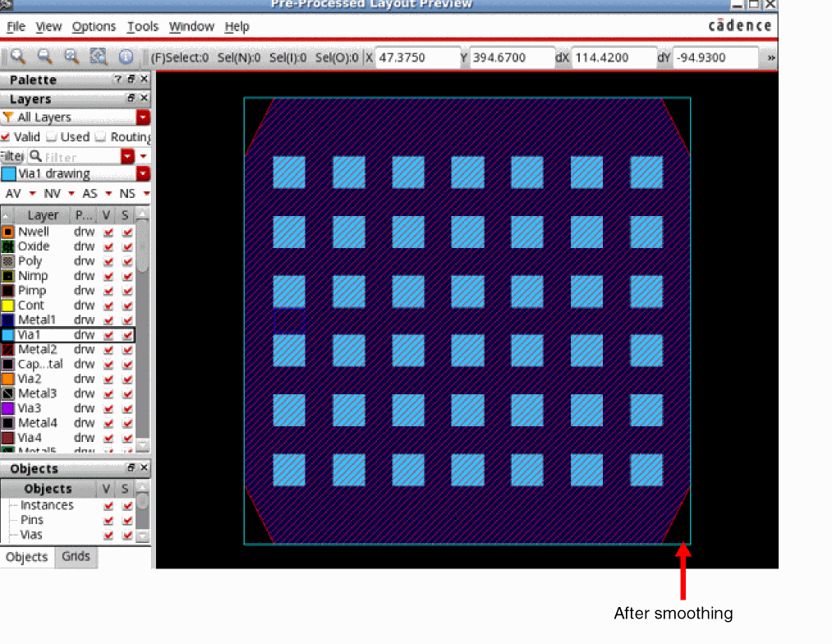Select the yellow Cont layer swatch
832x644 pixels.
(x=8, y=306)
